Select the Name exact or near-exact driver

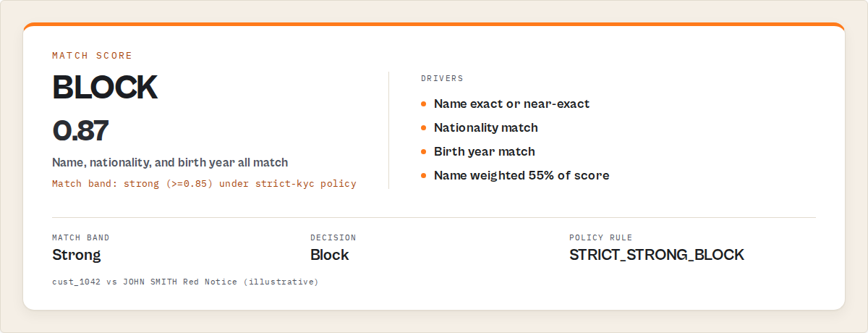pyautogui.click(x=511, y=104)
